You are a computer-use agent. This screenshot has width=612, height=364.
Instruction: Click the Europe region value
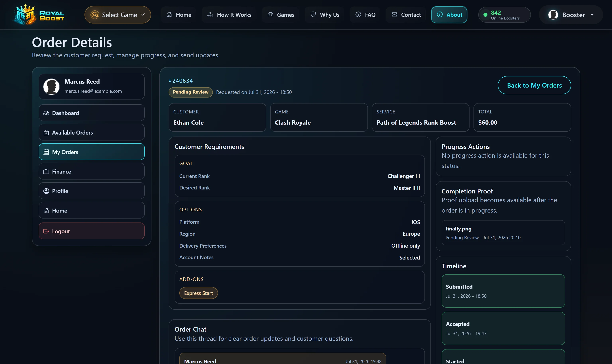pyautogui.click(x=411, y=234)
